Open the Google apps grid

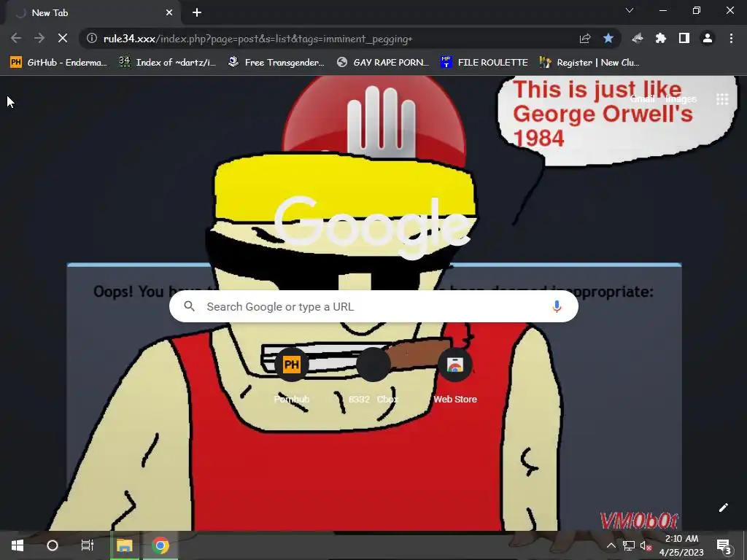722,99
